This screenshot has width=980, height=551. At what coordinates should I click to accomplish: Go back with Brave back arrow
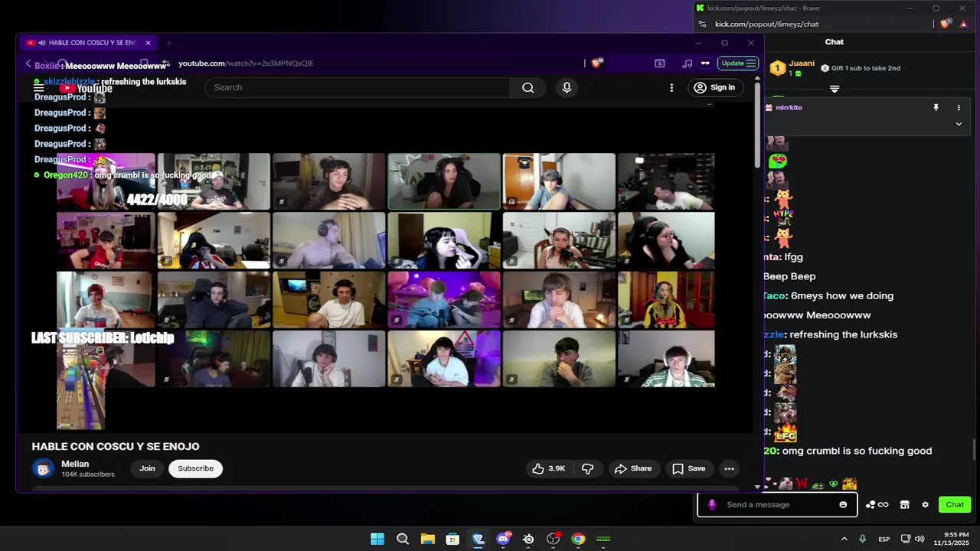(28, 64)
